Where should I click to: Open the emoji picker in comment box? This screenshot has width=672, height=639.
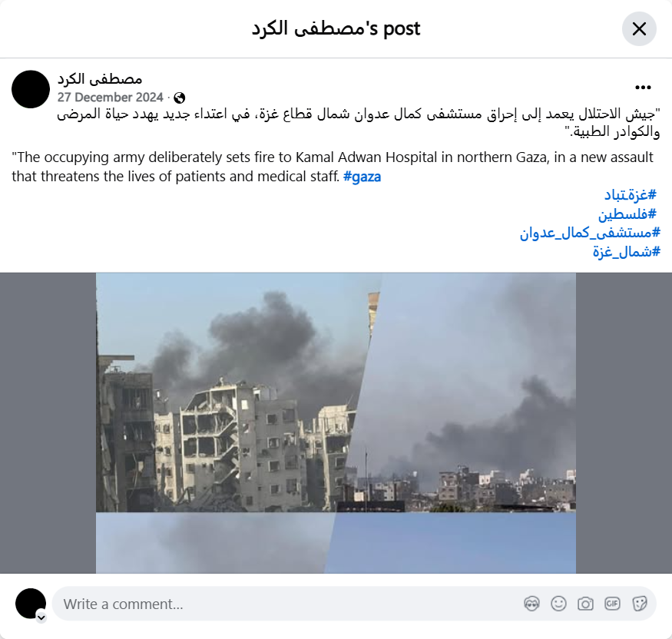point(558,604)
